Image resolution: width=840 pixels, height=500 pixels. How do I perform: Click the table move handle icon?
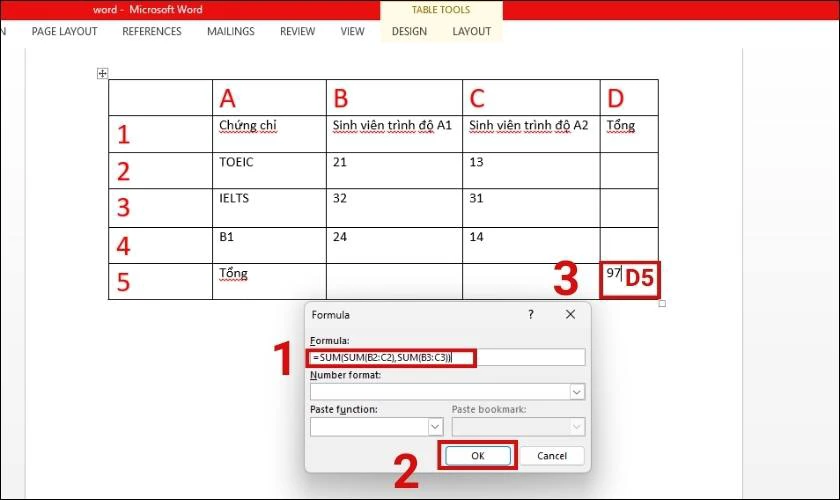coord(102,73)
